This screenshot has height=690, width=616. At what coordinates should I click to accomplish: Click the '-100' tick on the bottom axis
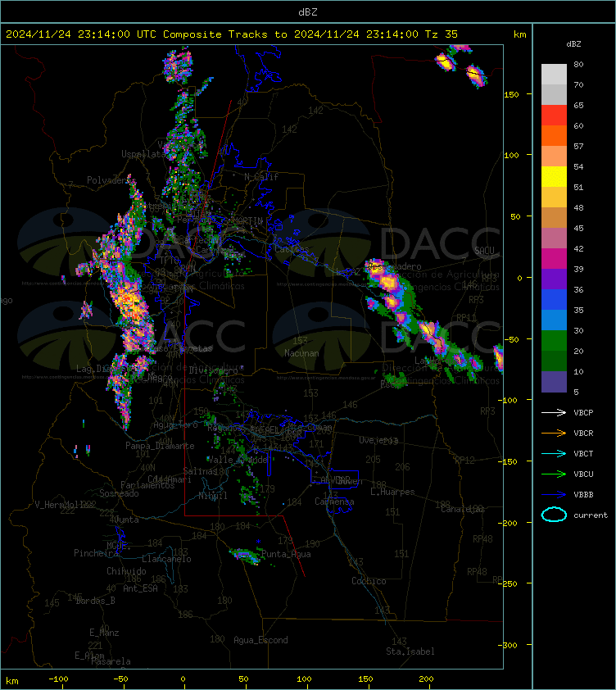point(58,679)
